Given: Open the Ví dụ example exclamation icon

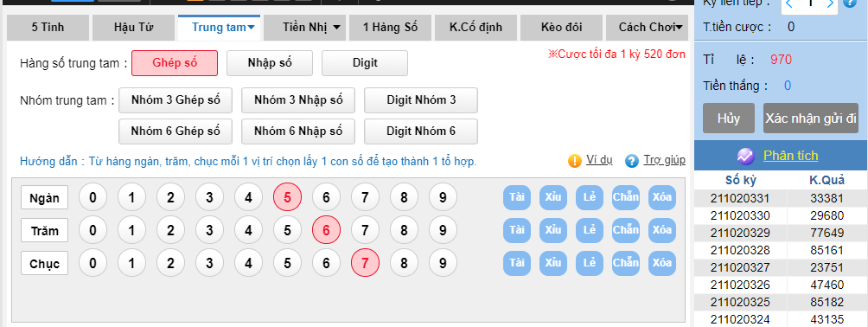Looking at the screenshot, I should [x=575, y=161].
